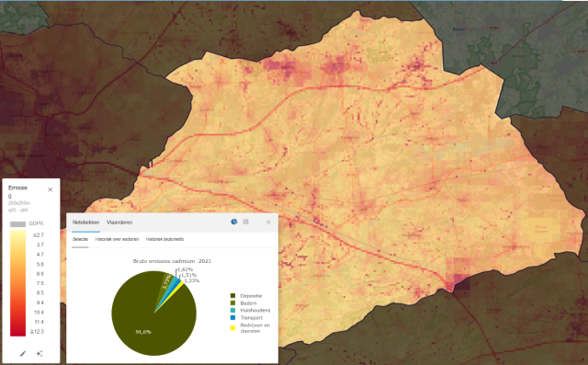Open Historiek bruto/netto tab
This screenshot has width=588, height=365.
coord(164,239)
